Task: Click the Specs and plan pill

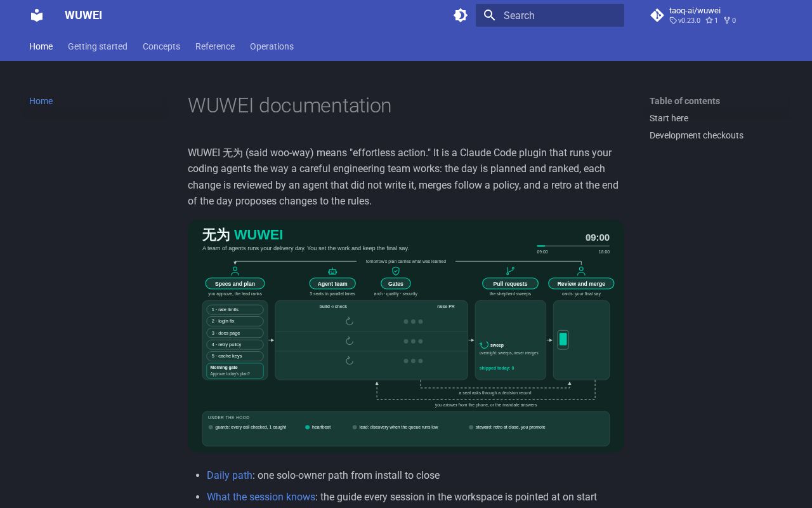Action: (x=235, y=284)
